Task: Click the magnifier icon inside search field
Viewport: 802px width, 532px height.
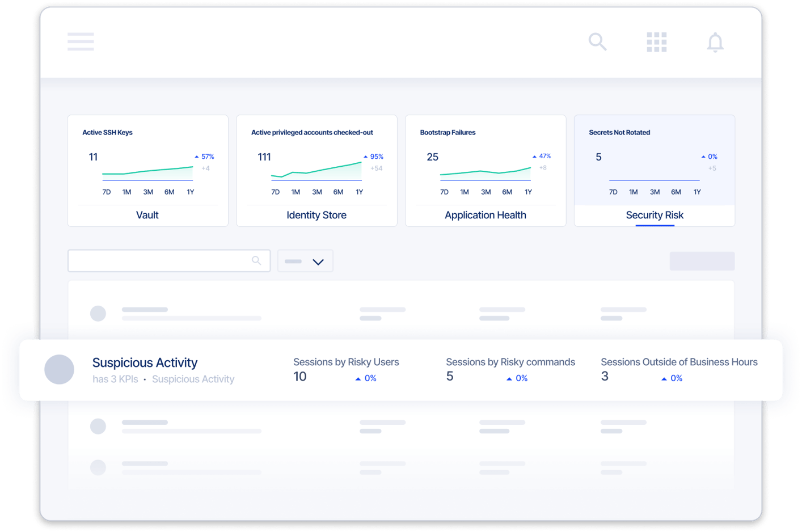Action: [x=256, y=261]
